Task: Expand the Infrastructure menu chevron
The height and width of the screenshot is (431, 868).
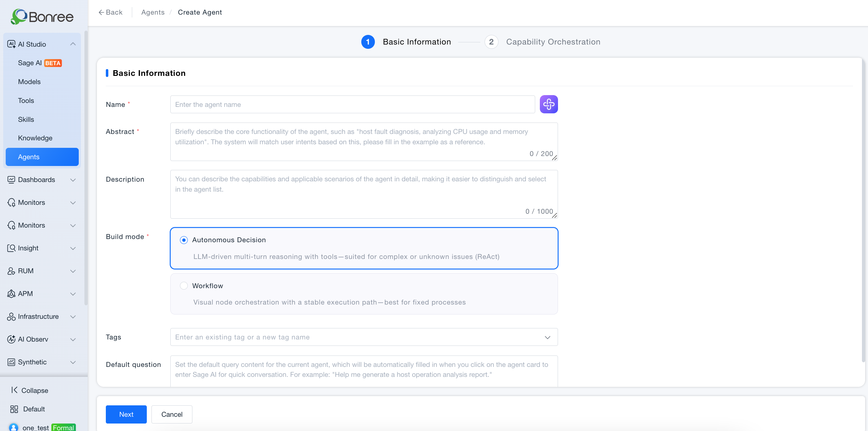Action: tap(73, 317)
